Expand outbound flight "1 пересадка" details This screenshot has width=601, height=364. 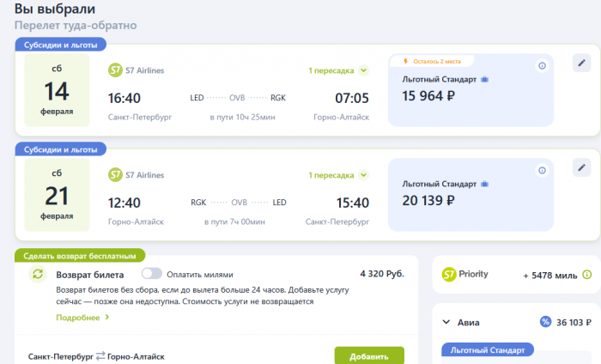coord(363,70)
